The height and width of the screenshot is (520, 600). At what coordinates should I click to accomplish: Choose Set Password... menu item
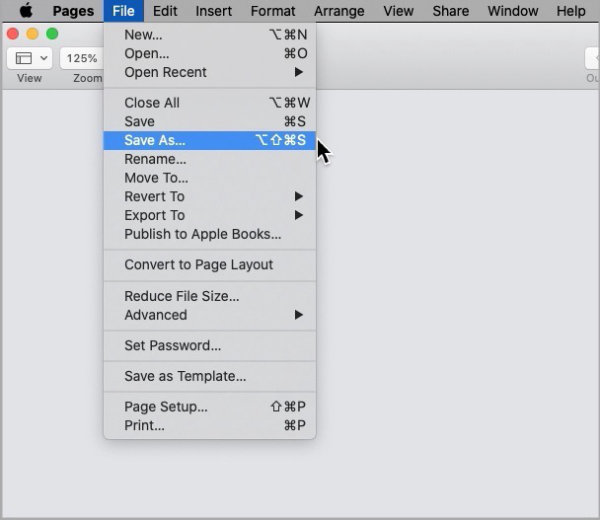[210, 346]
